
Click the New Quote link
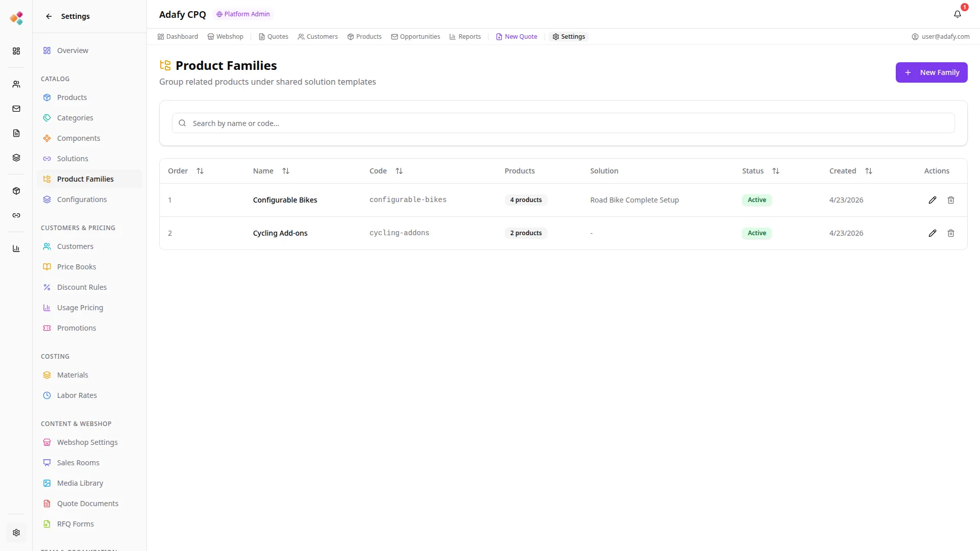[517, 37]
